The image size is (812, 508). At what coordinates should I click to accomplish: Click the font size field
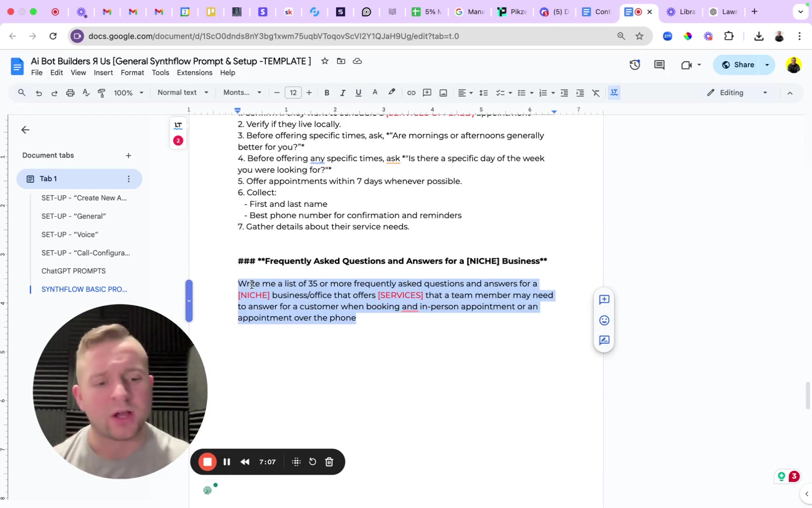tap(293, 93)
